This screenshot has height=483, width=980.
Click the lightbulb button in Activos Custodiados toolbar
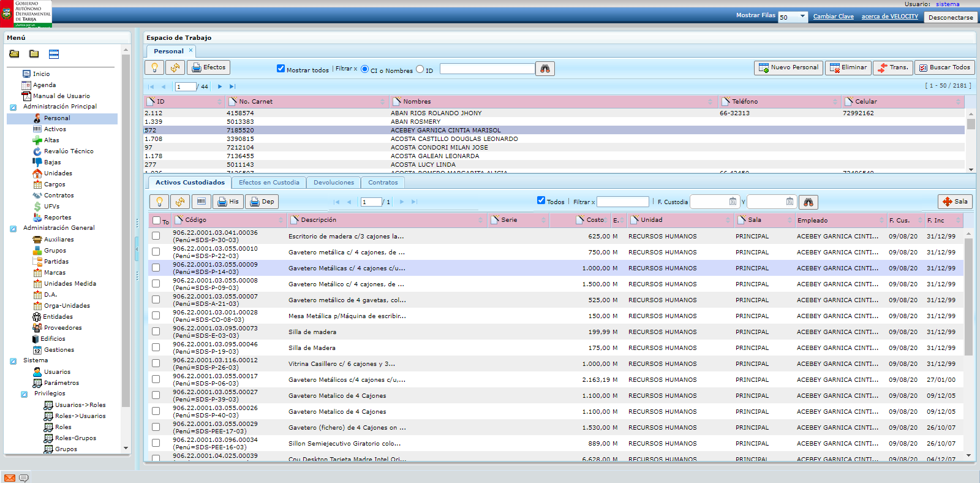coord(159,202)
